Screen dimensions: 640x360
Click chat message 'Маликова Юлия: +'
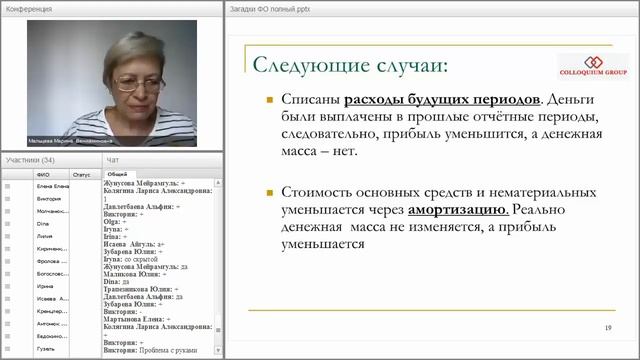(x=135, y=274)
